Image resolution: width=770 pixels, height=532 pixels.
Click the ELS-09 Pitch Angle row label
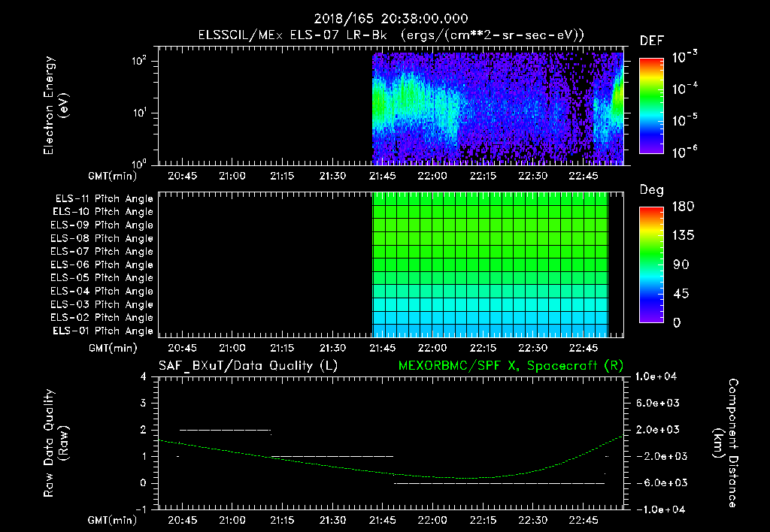[102, 225]
